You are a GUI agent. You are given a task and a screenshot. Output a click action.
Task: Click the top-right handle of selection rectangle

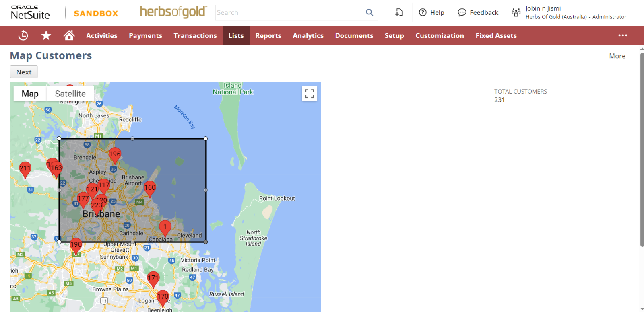(206, 139)
